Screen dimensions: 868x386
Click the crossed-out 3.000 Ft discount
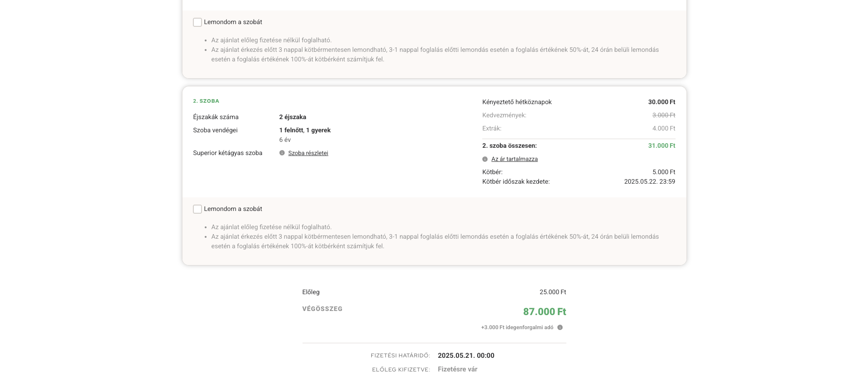pos(663,115)
